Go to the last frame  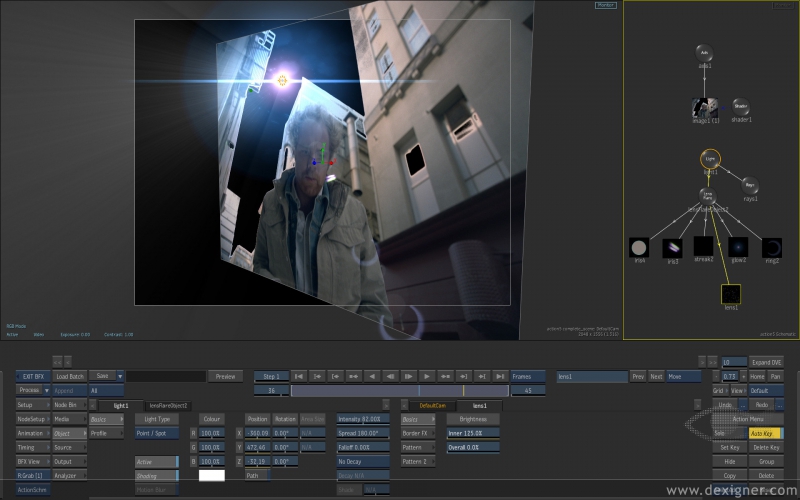point(500,377)
